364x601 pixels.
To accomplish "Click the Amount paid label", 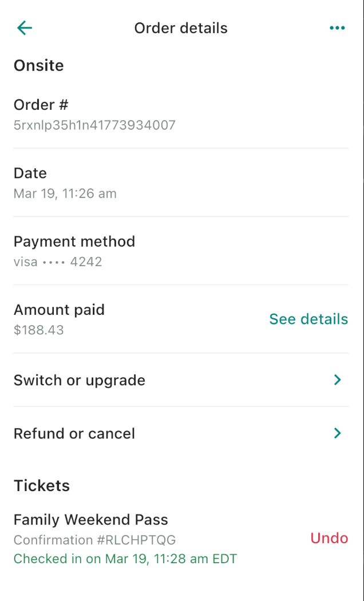I will click(59, 310).
